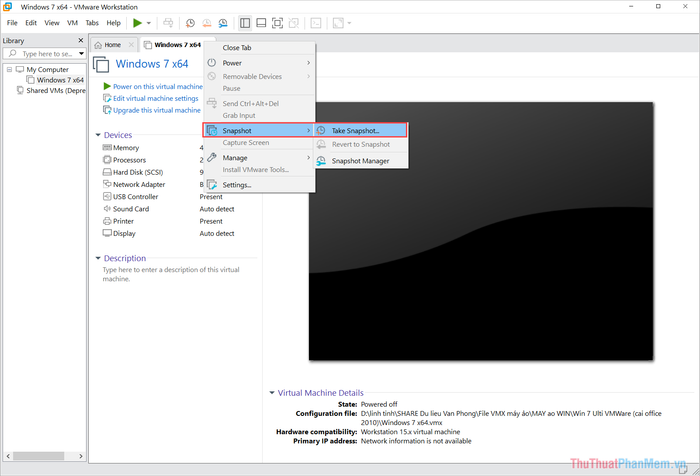Collapse the Description section

[x=98, y=258]
